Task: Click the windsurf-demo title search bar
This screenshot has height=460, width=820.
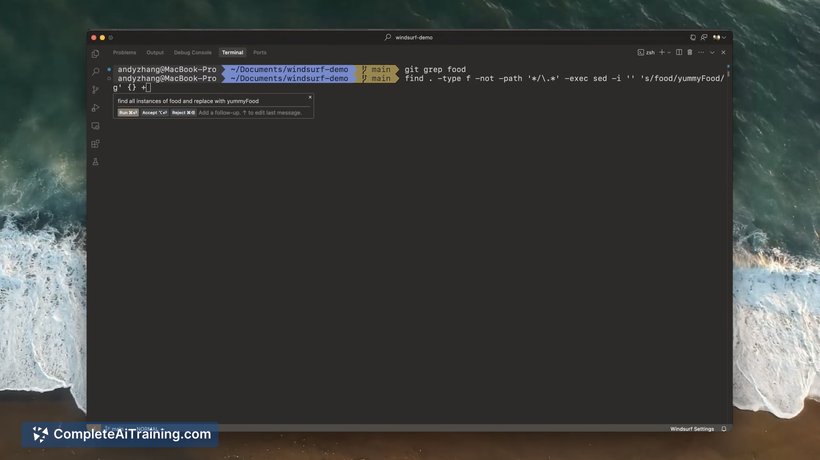Action: point(409,37)
